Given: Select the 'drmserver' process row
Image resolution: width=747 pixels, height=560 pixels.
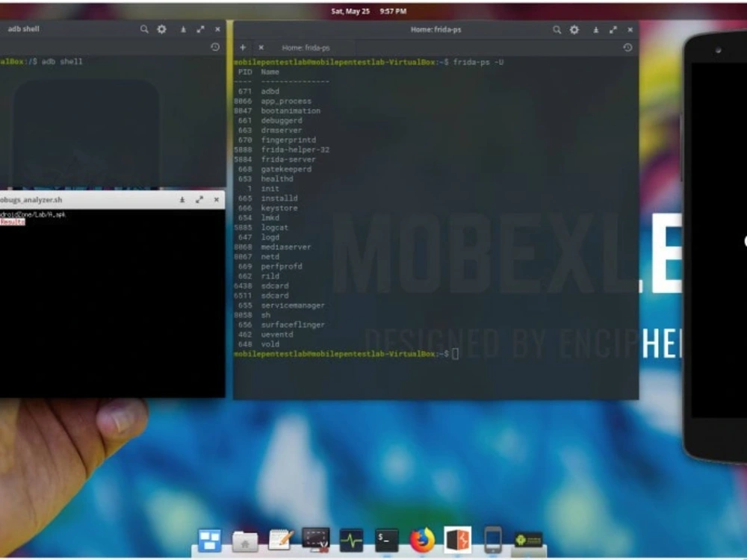Looking at the screenshot, I should (270, 131).
